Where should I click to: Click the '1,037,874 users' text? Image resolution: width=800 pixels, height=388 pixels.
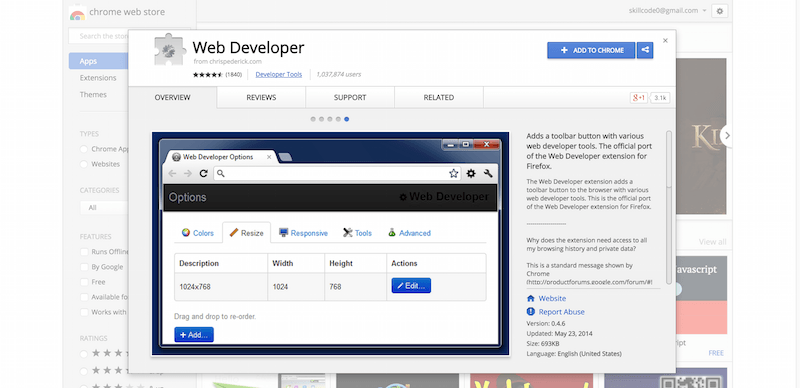point(338,75)
